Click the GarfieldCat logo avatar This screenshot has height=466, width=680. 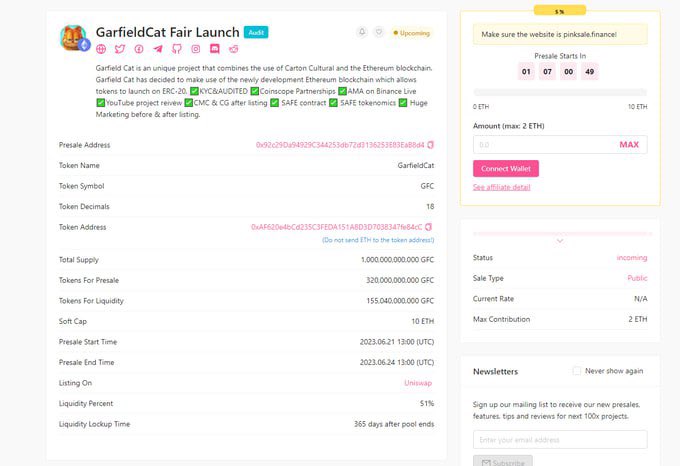(x=74, y=38)
